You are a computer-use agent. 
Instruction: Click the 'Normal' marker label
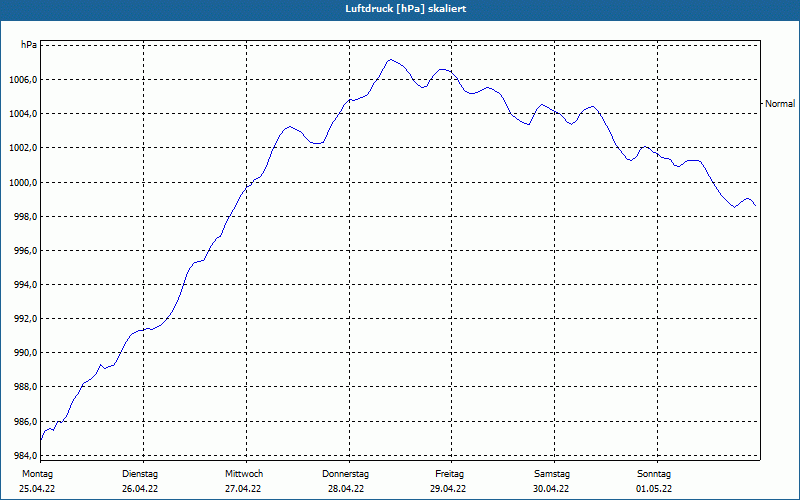[x=780, y=104]
